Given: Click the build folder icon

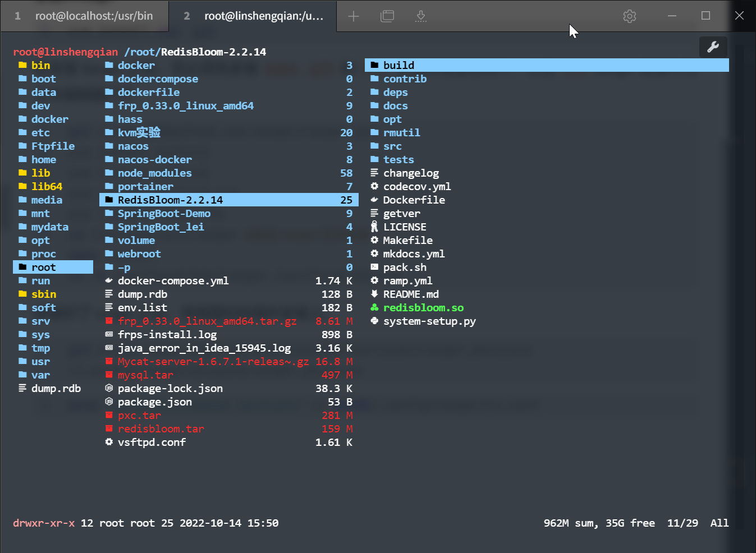Looking at the screenshot, I should 374,65.
